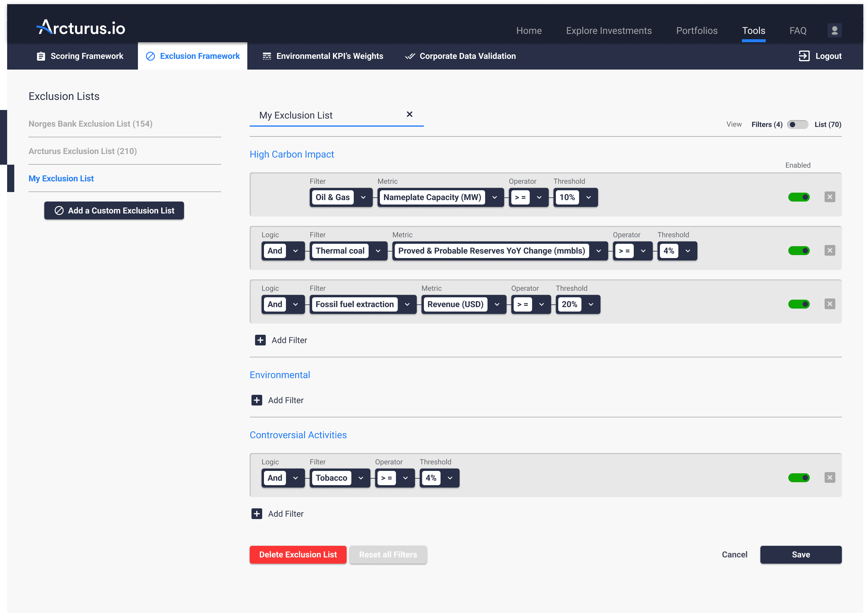Open Environmental KPI's Weights tab
Screen dimensions: 868x613
pos(323,56)
